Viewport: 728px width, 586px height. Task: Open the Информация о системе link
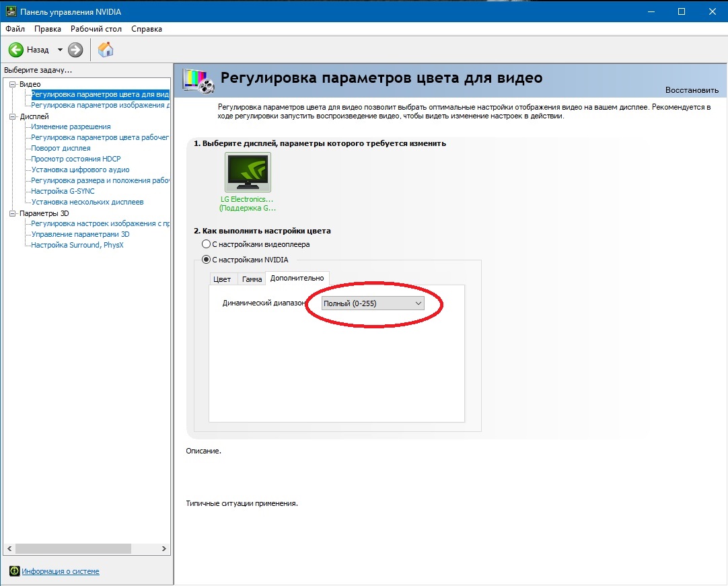[x=61, y=571]
